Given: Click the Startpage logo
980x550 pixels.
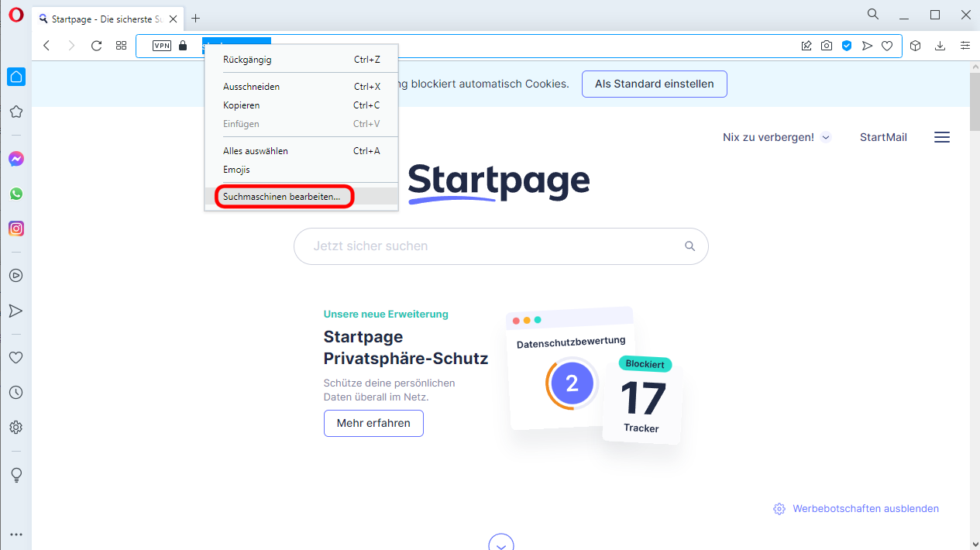Looking at the screenshot, I should [x=498, y=183].
